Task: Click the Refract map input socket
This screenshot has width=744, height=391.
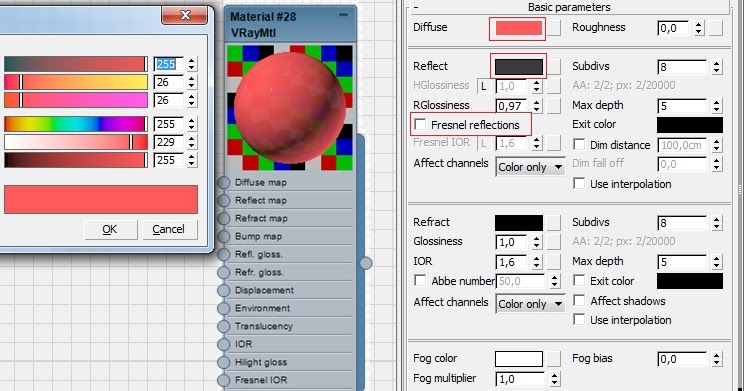Action: 223,219
